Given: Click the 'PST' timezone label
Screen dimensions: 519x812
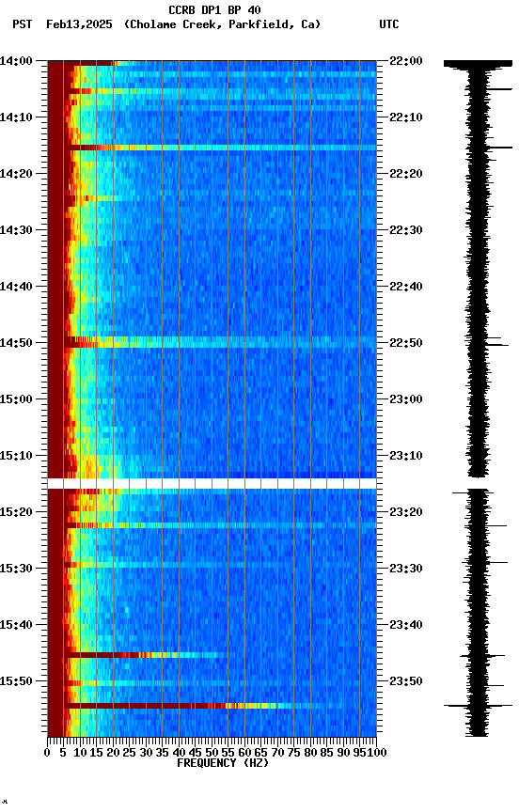Looking at the screenshot, I should click(22, 24).
